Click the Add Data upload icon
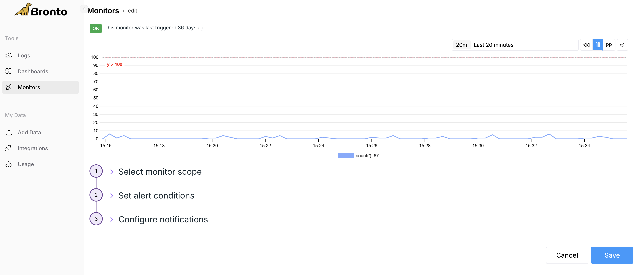Screen dimensions: 644x275 pos(9,132)
